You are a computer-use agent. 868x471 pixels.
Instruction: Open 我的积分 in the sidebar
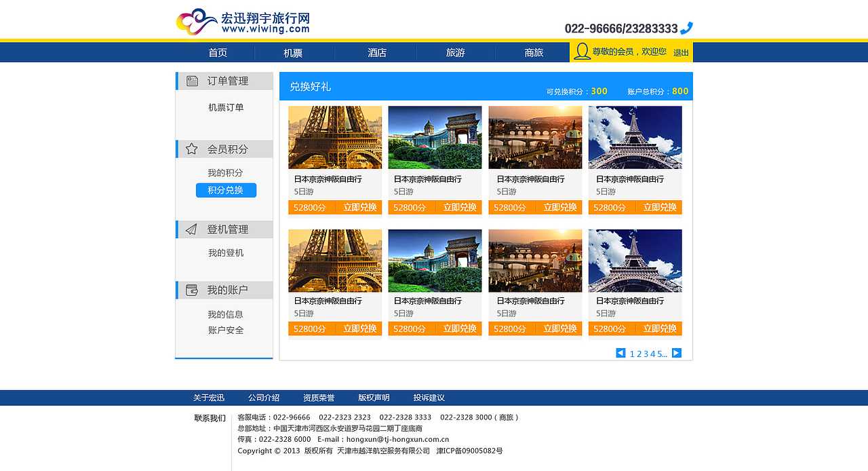[225, 173]
